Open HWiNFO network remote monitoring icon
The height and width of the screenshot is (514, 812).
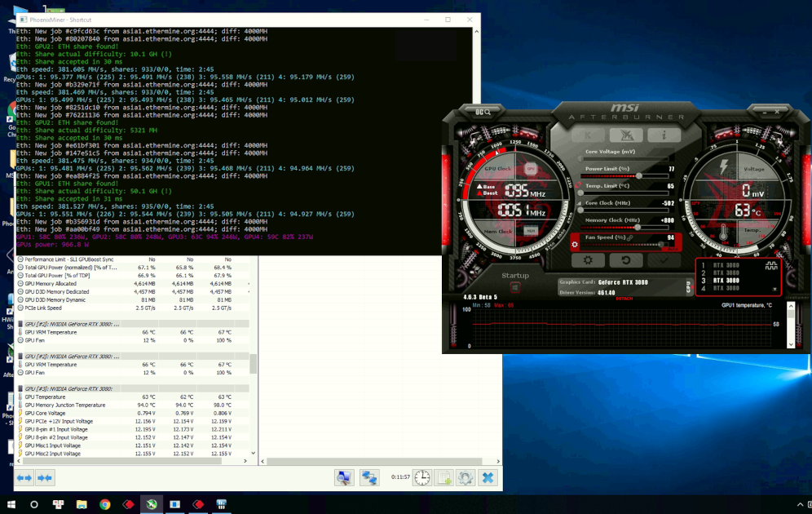click(369, 478)
